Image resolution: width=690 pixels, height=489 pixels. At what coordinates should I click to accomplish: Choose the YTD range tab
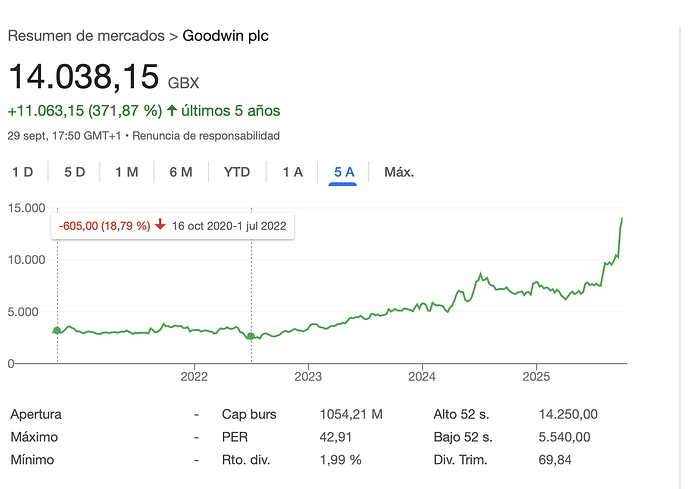(237, 172)
